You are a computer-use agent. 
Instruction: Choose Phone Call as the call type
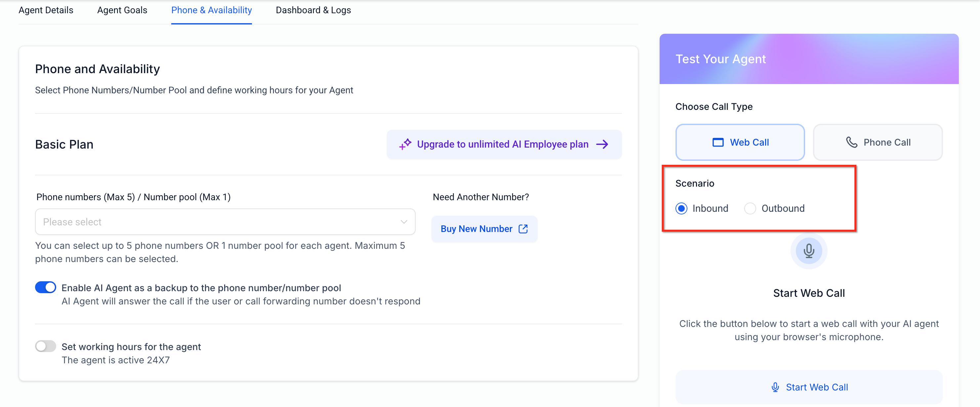click(x=878, y=142)
